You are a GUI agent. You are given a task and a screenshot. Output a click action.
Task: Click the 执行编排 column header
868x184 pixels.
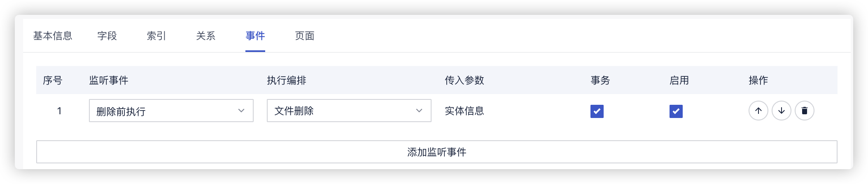pos(287,80)
